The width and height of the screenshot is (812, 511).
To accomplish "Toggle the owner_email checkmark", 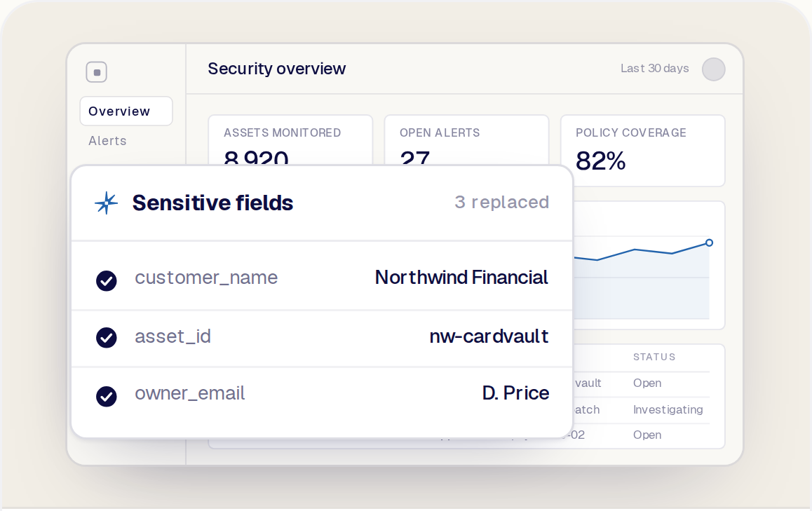I will (x=106, y=396).
